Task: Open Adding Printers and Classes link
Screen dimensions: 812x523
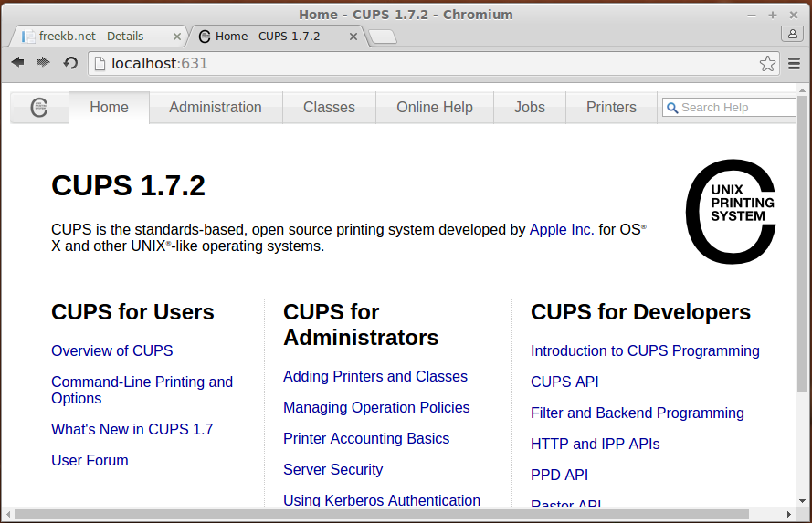Action: (x=374, y=376)
